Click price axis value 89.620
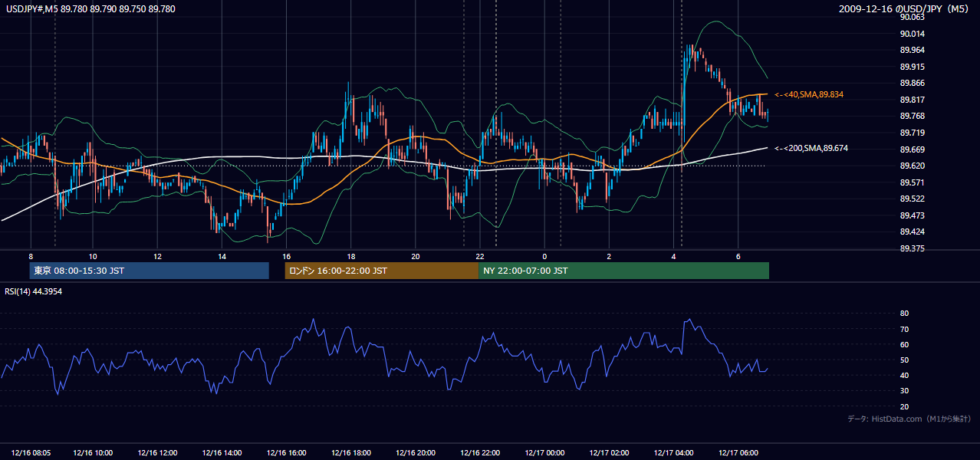980x460 pixels. coord(912,166)
